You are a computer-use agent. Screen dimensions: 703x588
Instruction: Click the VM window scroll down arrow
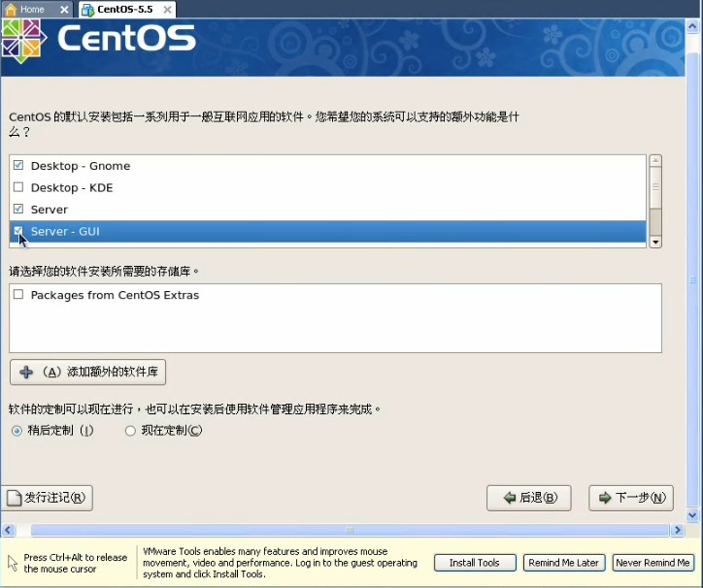point(691,515)
